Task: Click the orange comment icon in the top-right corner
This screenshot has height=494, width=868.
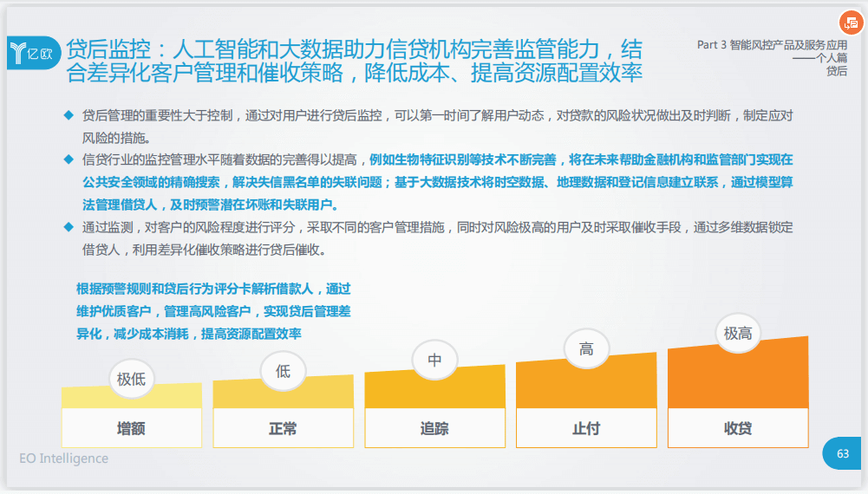Action: point(851,23)
